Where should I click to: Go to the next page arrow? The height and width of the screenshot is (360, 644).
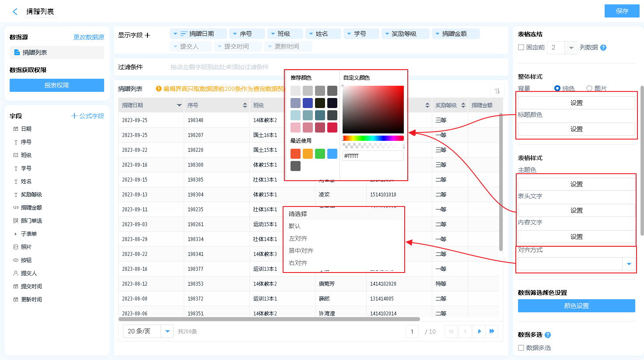[x=479, y=332]
